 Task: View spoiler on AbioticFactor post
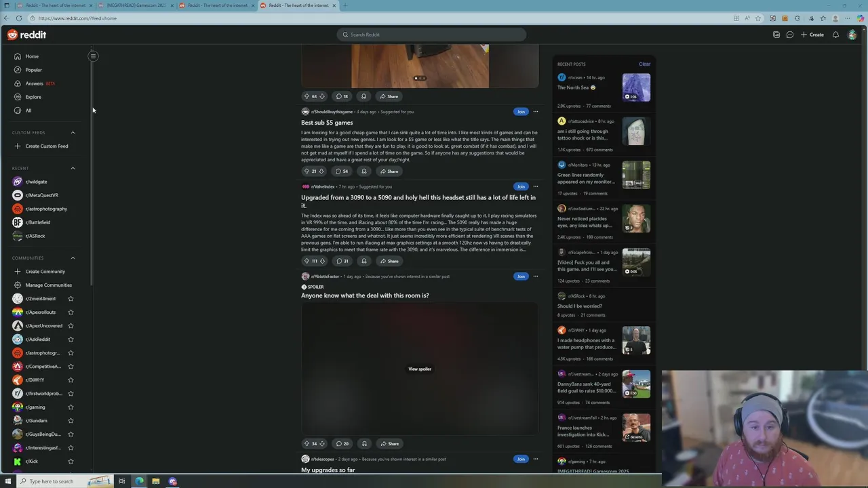pos(420,369)
